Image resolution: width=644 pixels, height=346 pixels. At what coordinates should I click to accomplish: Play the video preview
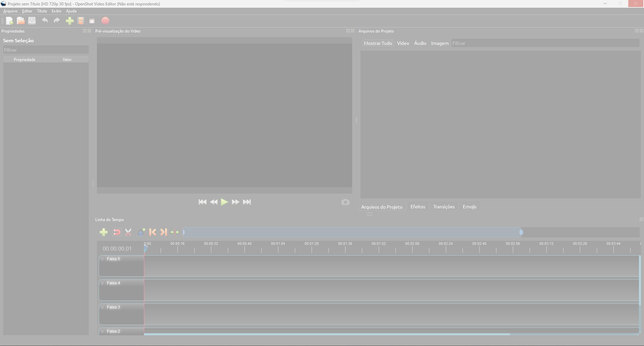tap(224, 202)
